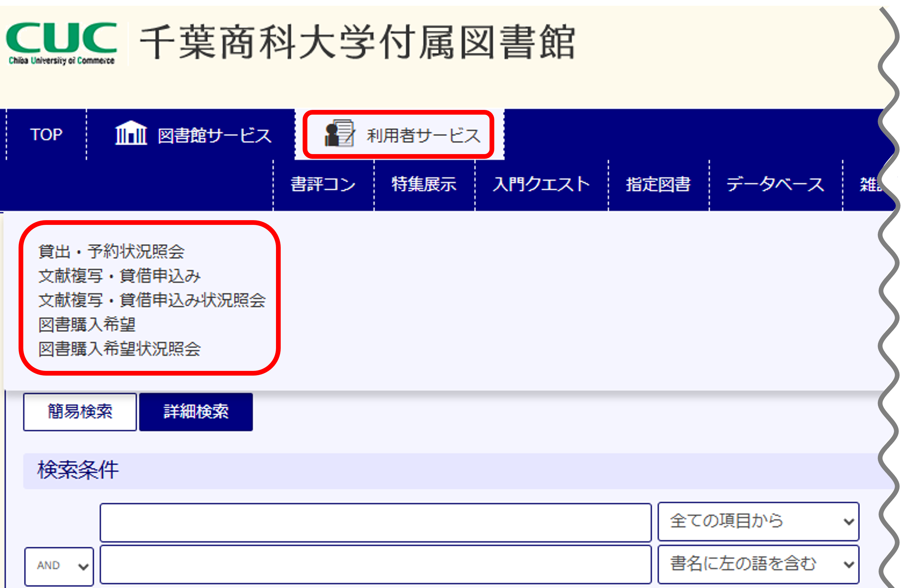Open 文献複写・貸借申込み状況照会 link
This screenshot has height=588, width=915.
click(152, 300)
